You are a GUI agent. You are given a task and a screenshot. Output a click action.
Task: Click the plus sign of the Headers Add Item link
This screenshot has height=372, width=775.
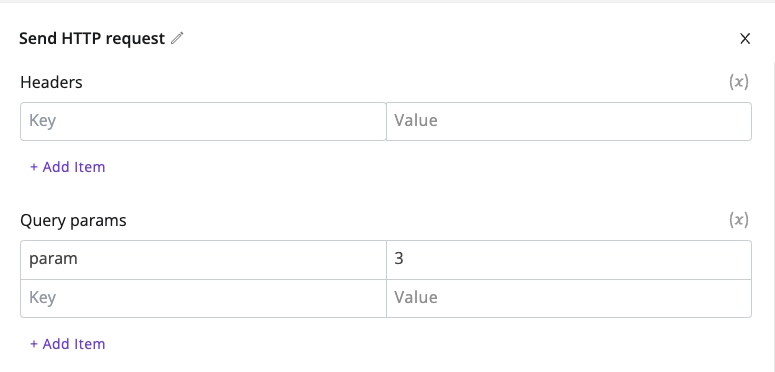pyautogui.click(x=34, y=167)
